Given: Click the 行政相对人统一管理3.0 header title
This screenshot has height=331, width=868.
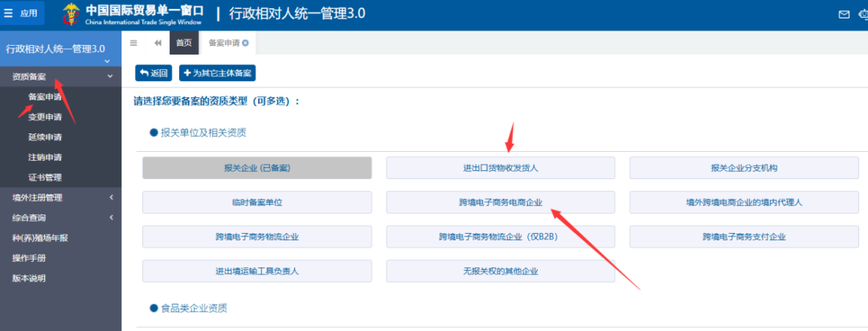Looking at the screenshot, I should coord(297,14).
